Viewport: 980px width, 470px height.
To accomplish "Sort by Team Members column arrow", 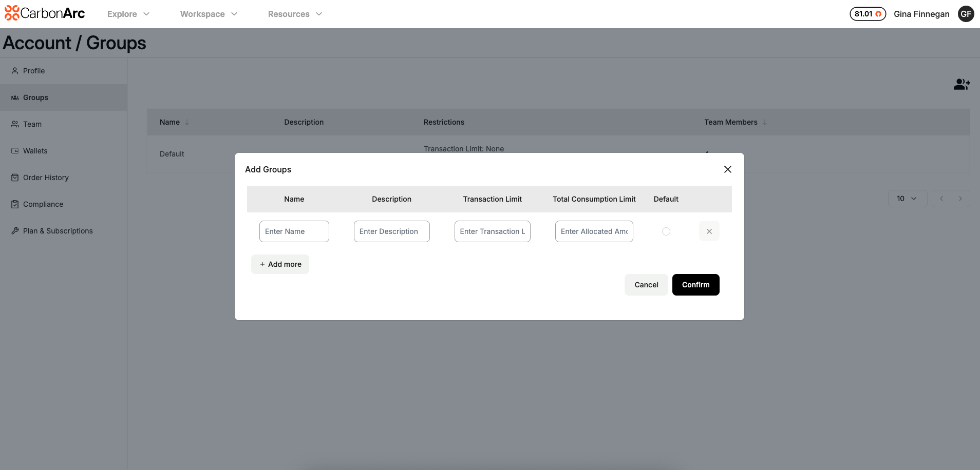I will tap(765, 122).
